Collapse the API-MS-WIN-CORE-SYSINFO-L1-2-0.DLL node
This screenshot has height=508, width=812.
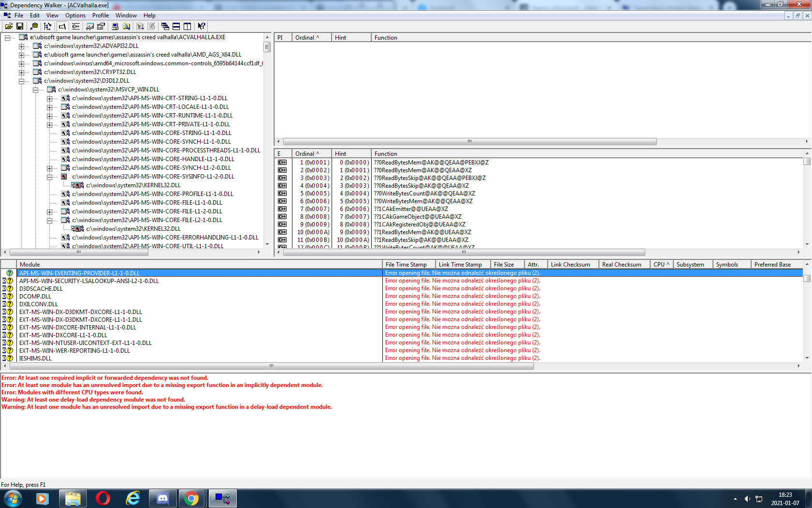pos(49,177)
